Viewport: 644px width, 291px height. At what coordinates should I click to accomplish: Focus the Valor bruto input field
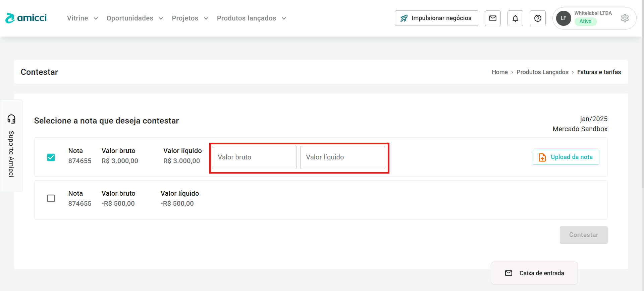coord(254,157)
